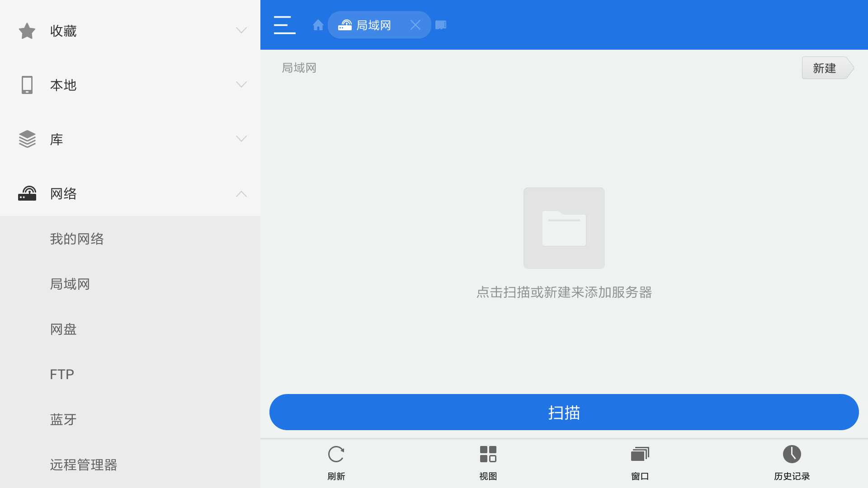Click the 刷新 refresh icon
Image resolution: width=868 pixels, height=488 pixels.
pyautogui.click(x=336, y=454)
